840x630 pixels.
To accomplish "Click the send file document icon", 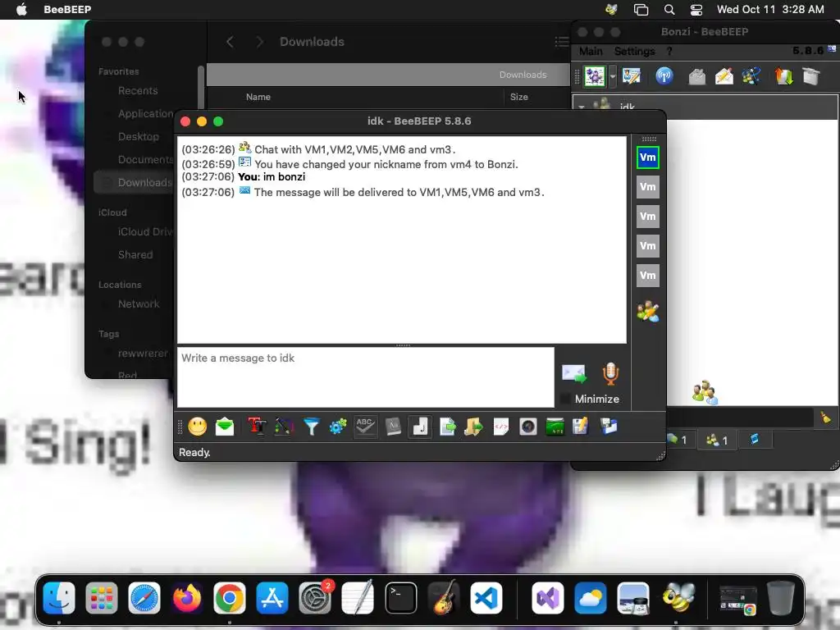I will click(447, 427).
